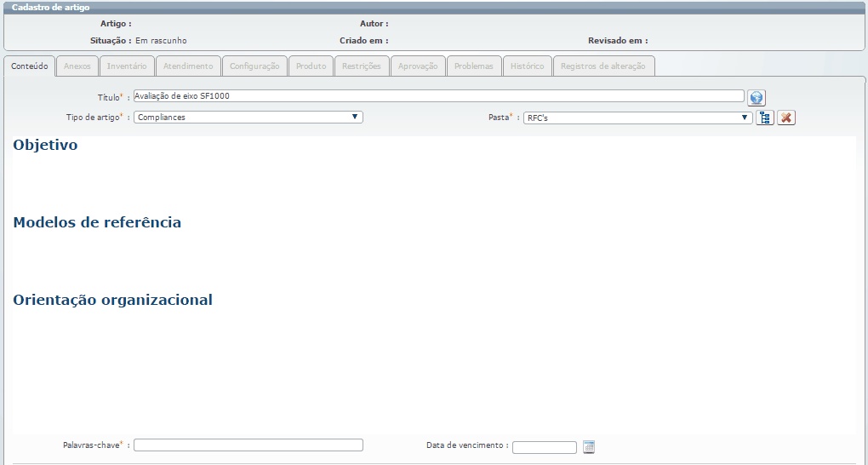Select the Conteúdo tab

pyautogui.click(x=30, y=66)
